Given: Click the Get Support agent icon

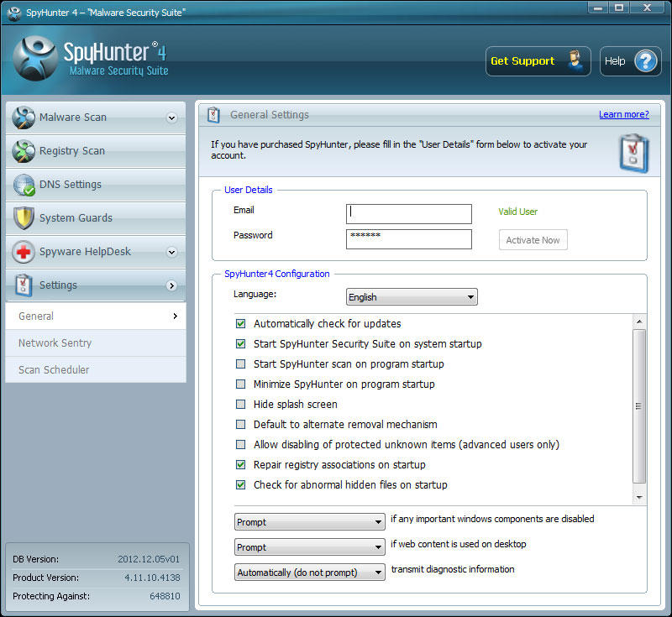Looking at the screenshot, I should click(575, 60).
